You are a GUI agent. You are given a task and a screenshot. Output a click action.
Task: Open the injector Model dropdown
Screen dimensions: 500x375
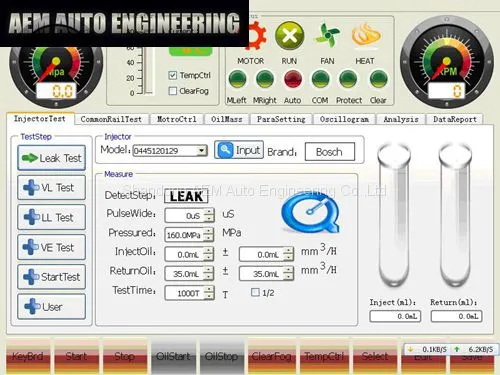tap(201, 151)
